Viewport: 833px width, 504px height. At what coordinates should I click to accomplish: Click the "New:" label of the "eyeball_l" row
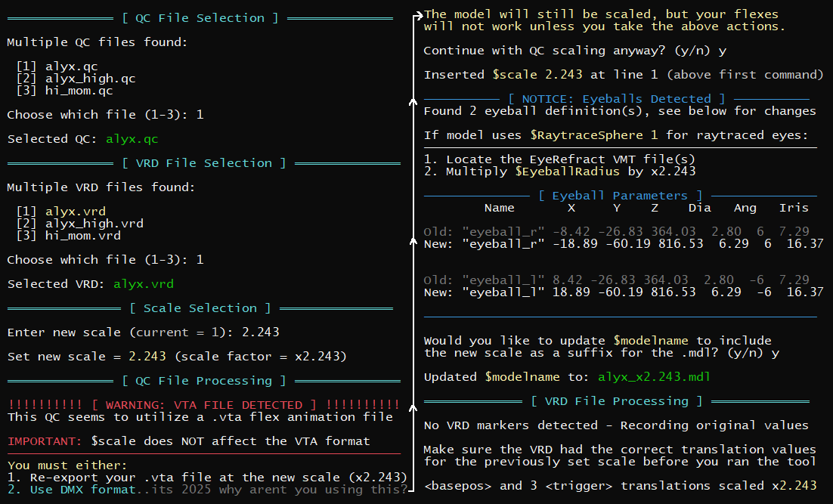click(438, 292)
